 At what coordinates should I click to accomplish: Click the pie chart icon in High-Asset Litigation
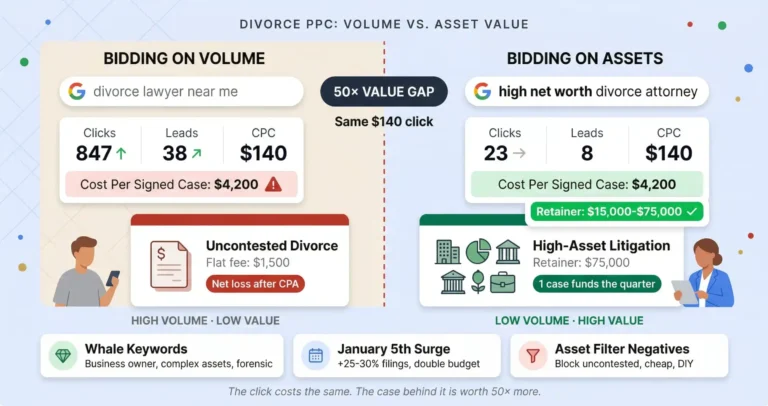[476, 249]
